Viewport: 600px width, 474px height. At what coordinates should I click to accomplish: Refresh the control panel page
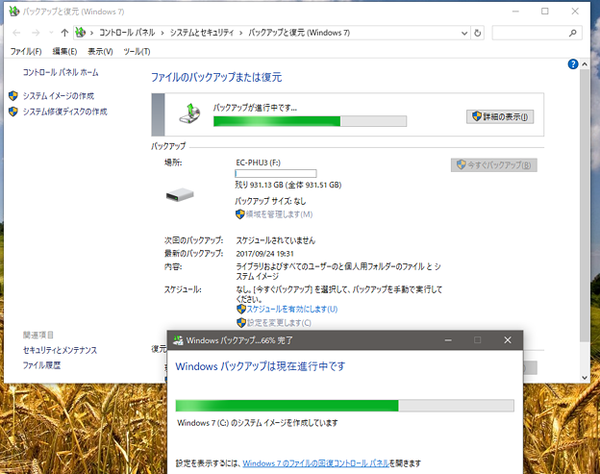point(478,33)
